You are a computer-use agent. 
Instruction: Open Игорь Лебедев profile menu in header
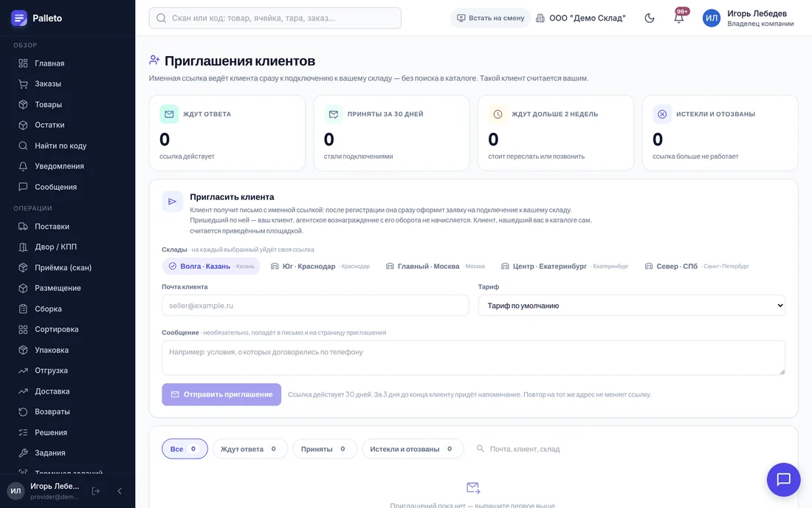[748, 18]
